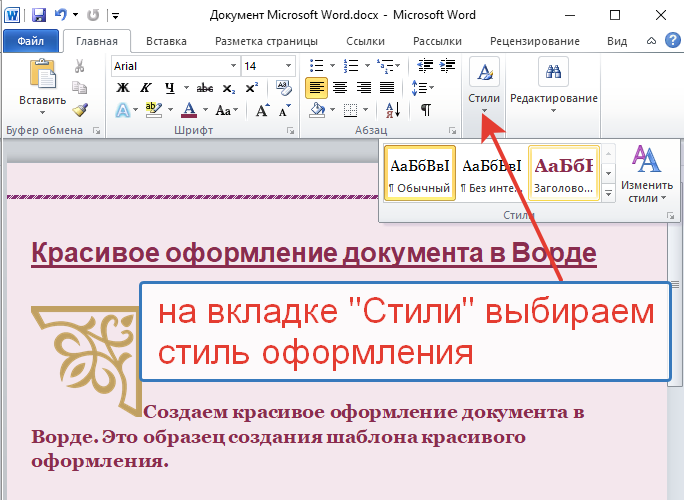The width and height of the screenshot is (684, 500).
Task: Toggle strikethrough abc formatting
Action: [205, 88]
